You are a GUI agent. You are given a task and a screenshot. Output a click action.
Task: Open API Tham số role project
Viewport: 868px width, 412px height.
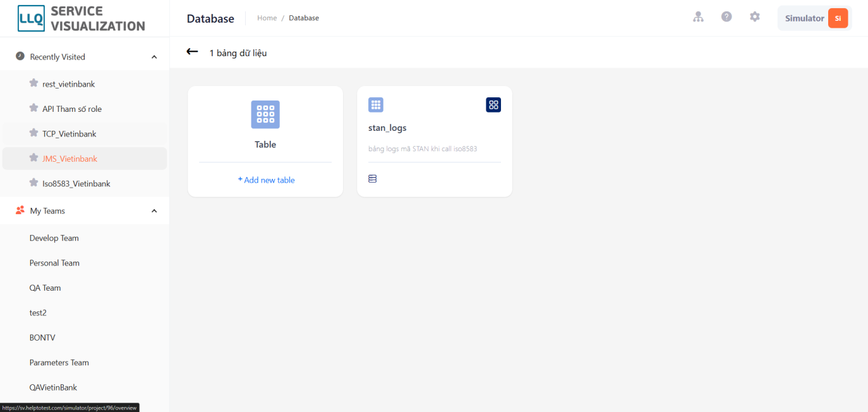(x=72, y=109)
